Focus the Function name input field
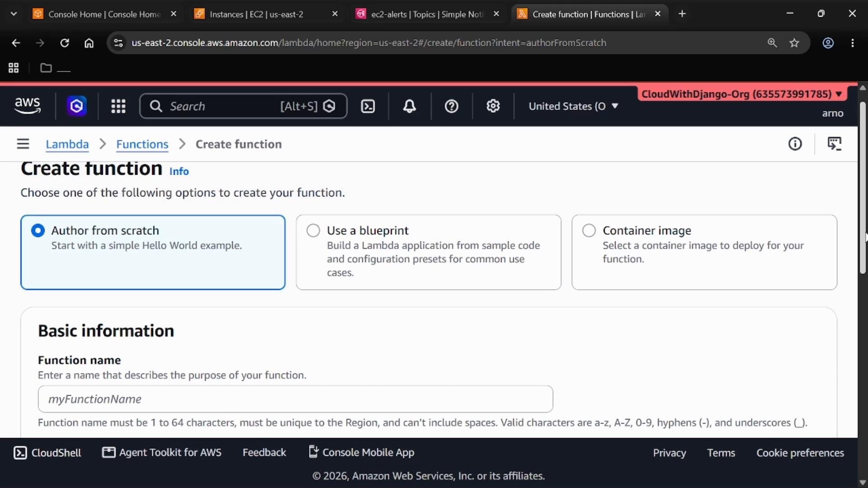The image size is (868, 488). coord(295,399)
